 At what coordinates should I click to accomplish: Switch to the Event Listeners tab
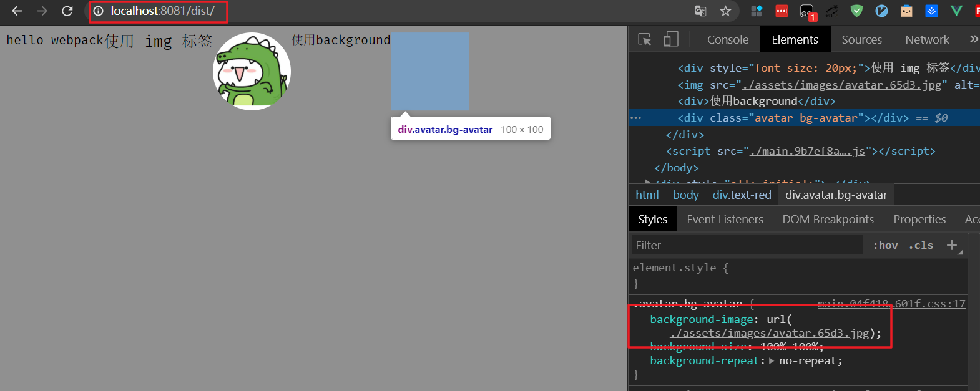coord(725,220)
